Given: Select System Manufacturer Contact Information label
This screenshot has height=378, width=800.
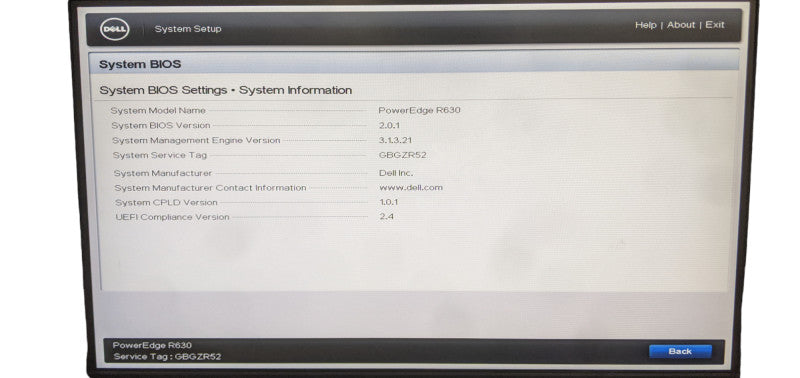Looking at the screenshot, I should point(210,188).
